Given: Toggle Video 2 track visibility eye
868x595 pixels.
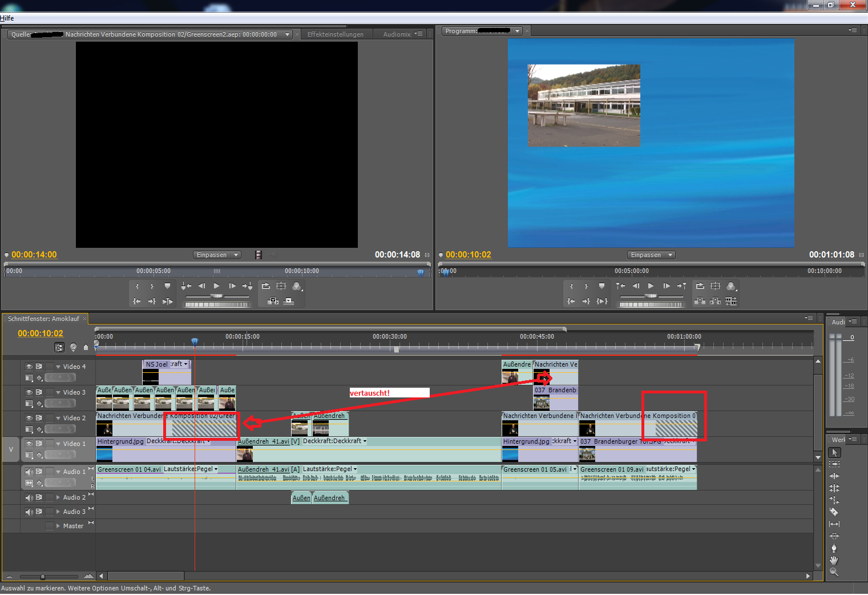Looking at the screenshot, I should [29, 418].
